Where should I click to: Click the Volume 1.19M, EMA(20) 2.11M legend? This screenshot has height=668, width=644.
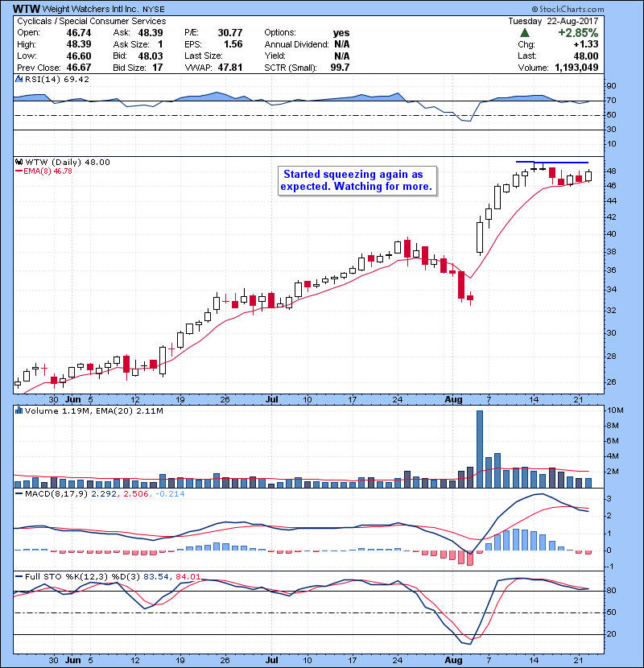pos(93,411)
